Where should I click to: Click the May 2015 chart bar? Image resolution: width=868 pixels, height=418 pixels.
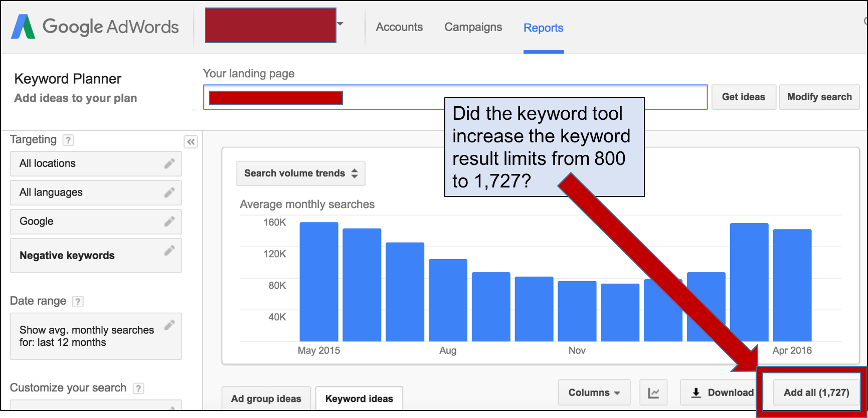(x=319, y=282)
